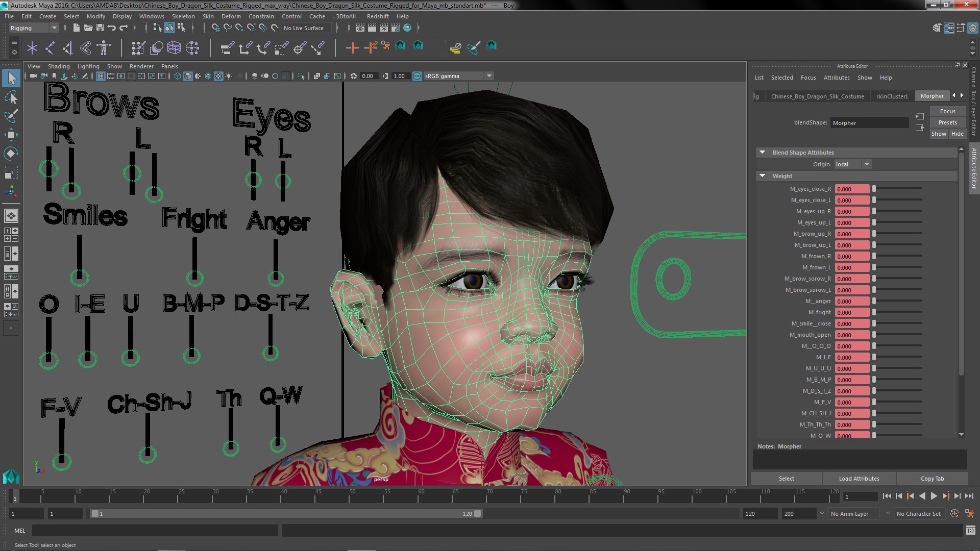This screenshot has width=980, height=551.
Task: Select the Lasso Select tool in the toolbox
Action: tap(11, 97)
